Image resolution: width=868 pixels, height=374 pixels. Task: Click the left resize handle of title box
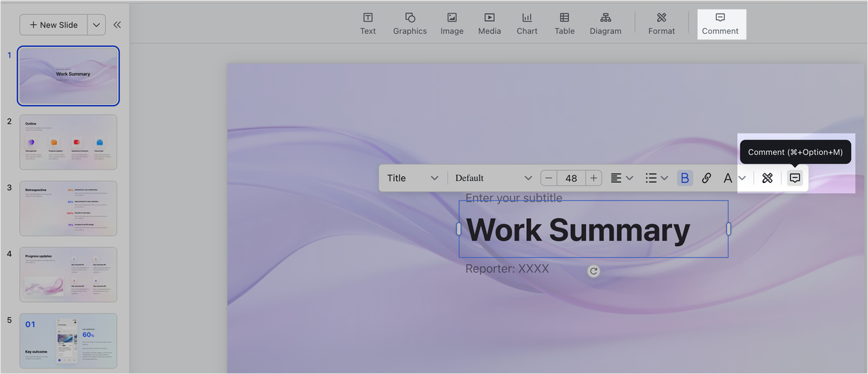point(459,229)
